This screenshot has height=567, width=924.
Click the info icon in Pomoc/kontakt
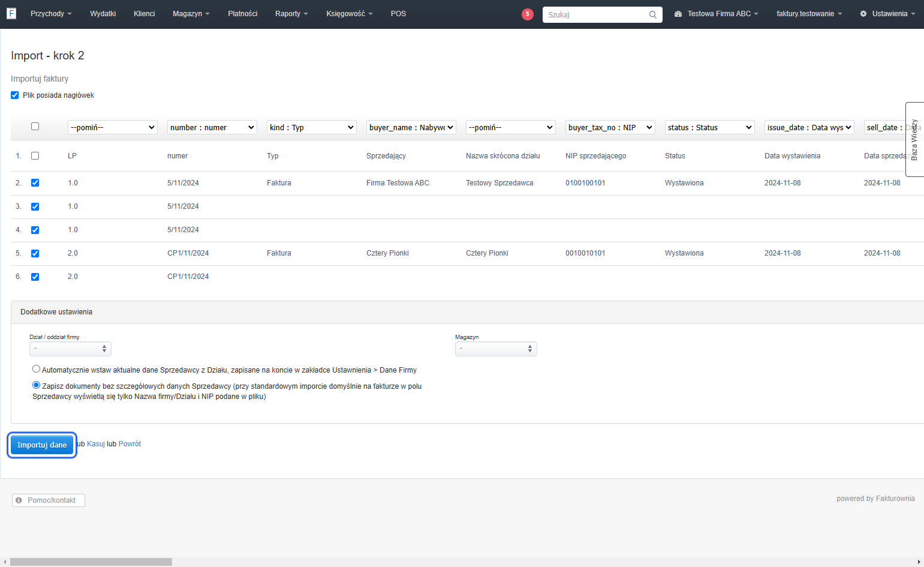19,500
